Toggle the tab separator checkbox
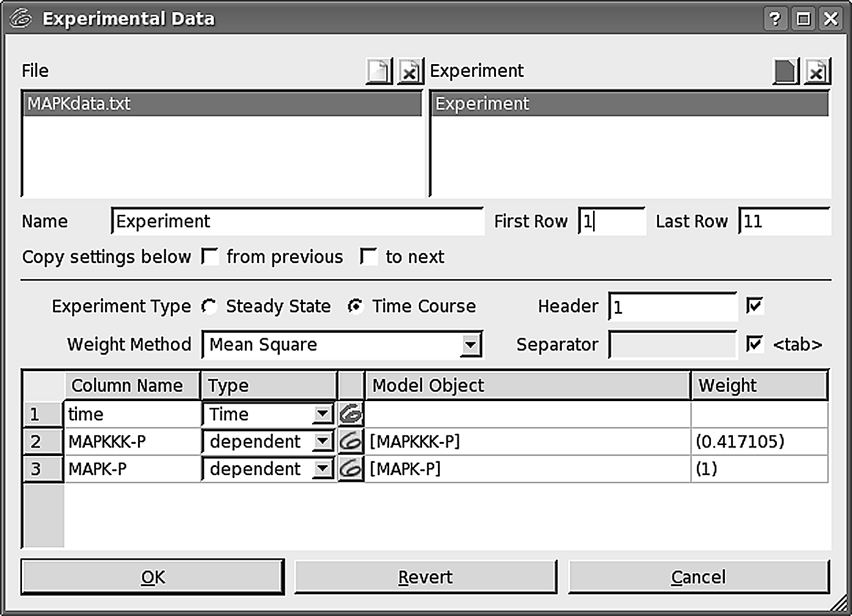Viewport: 852px width, 616px height. (755, 344)
